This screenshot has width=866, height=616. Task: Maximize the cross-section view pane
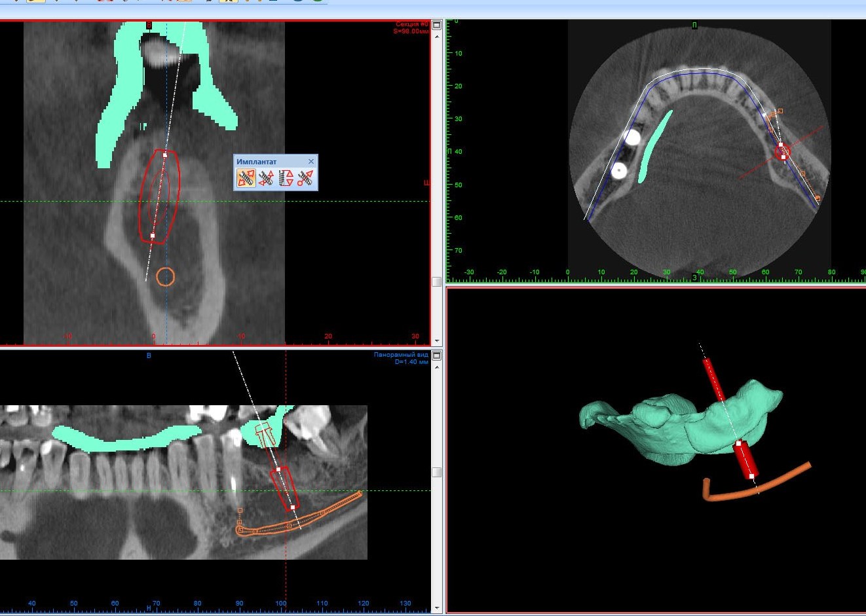pos(437,26)
